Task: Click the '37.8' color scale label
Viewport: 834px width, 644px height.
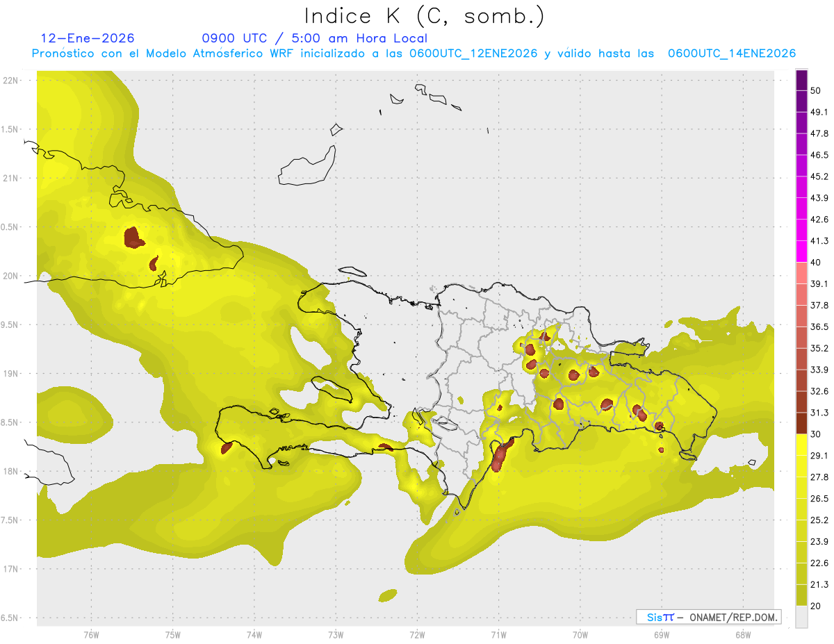Action: coord(819,305)
